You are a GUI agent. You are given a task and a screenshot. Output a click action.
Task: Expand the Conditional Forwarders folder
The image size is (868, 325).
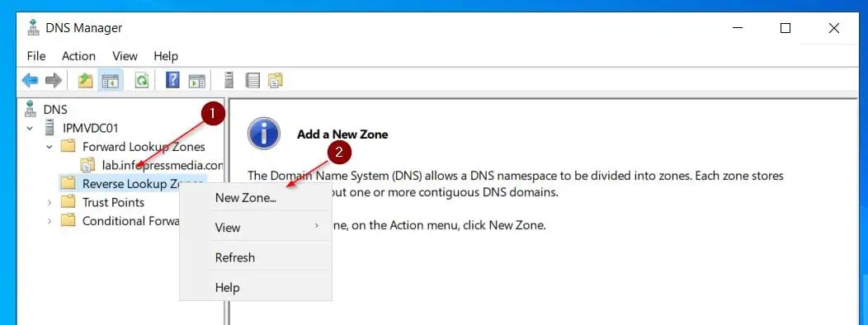point(50,221)
